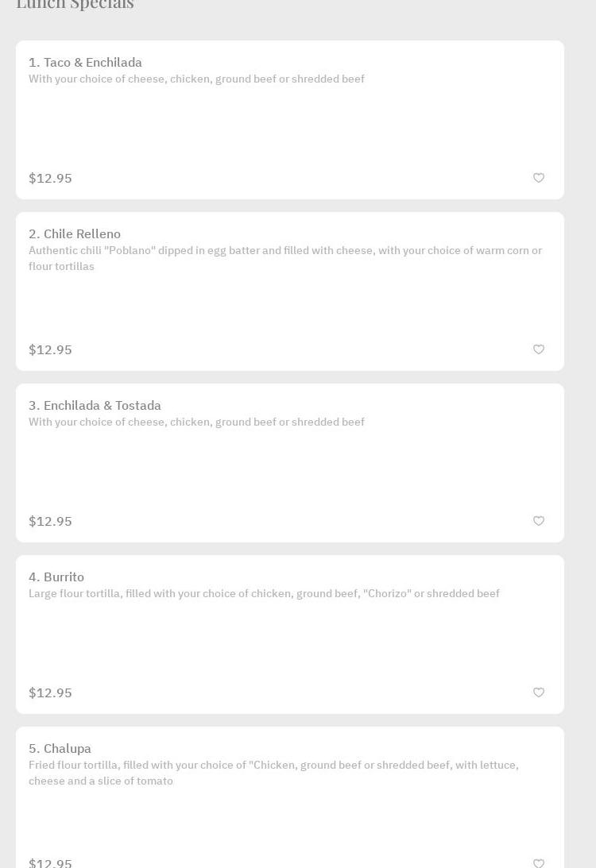Click the Burrito $12.95 price
This screenshot has height=868, width=596.
(x=50, y=693)
